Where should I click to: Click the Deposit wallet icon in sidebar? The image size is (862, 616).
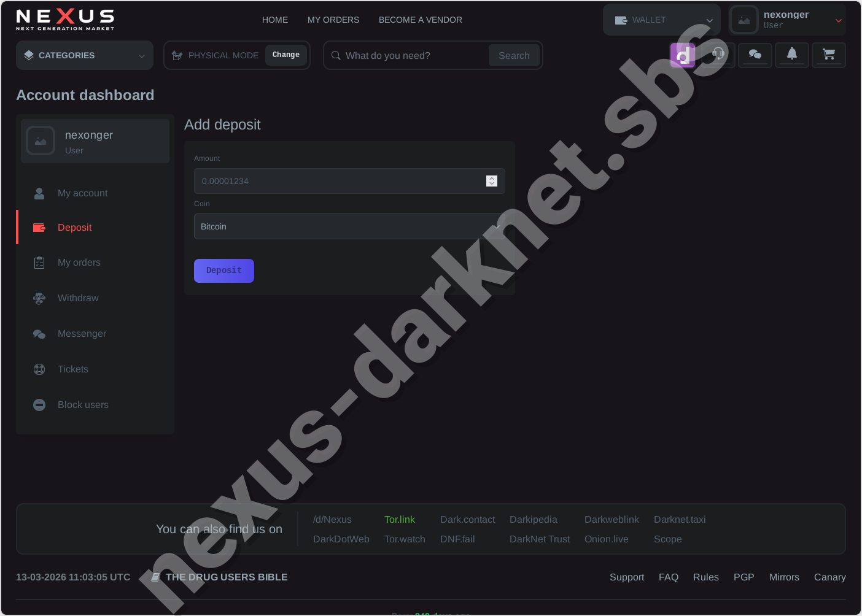pos(39,228)
